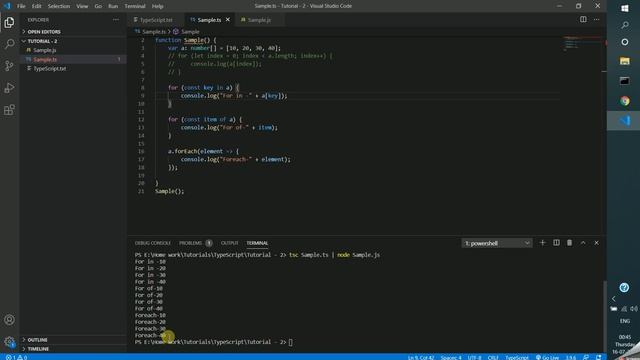Kill terminal with trash icon
Image resolution: width=640 pixels, height=360 pixels.
point(569,243)
